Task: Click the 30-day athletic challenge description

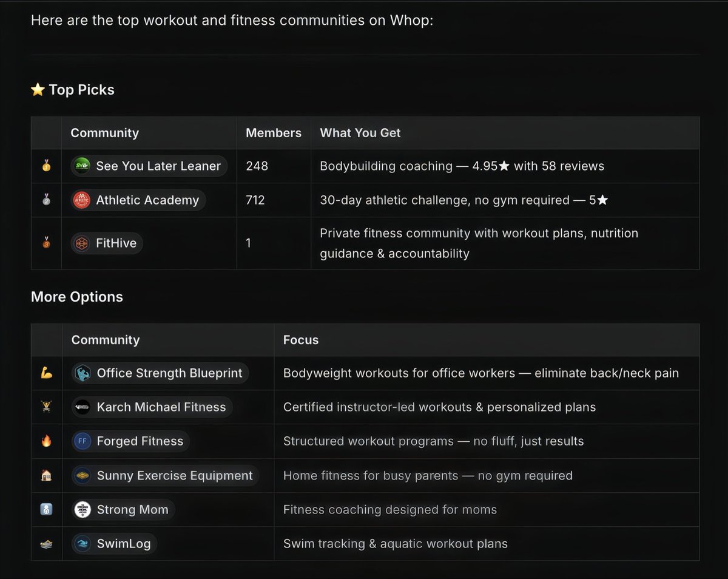Action: [x=464, y=200]
